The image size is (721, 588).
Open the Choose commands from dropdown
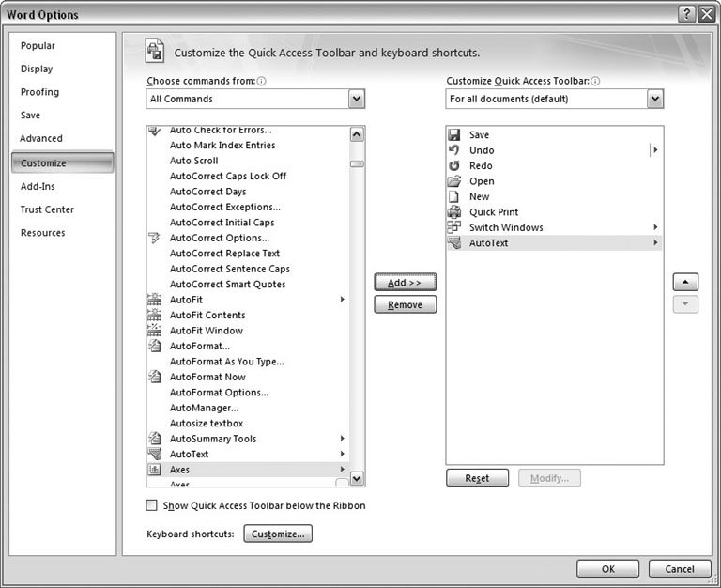(356, 99)
